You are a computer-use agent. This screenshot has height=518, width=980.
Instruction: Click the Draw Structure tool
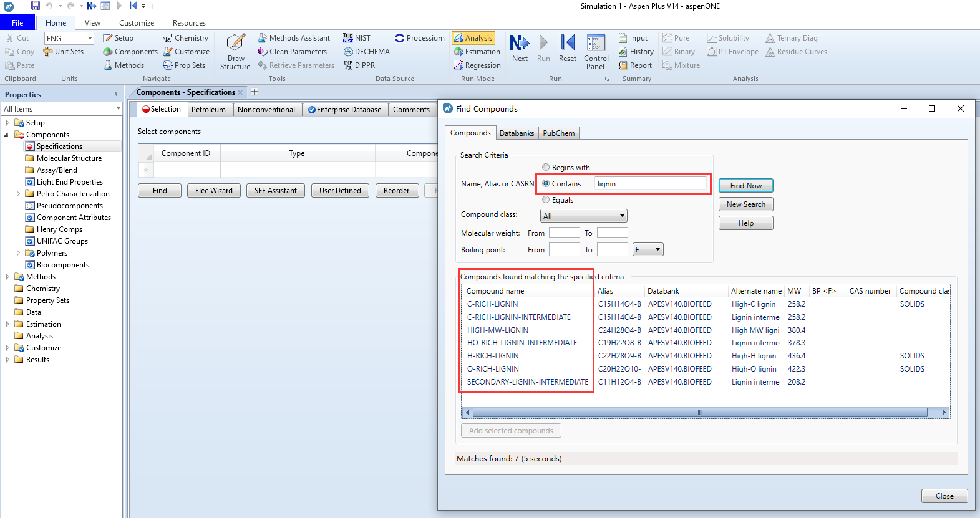click(235, 52)
